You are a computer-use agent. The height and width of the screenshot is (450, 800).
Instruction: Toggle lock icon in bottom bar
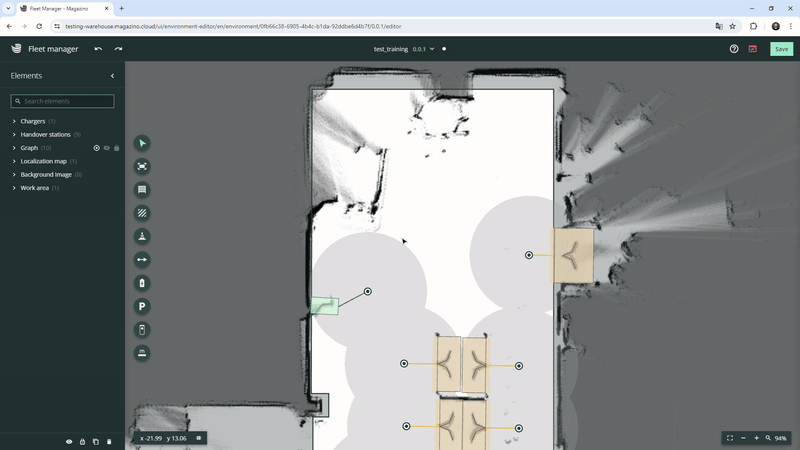(x=82, y=442)
